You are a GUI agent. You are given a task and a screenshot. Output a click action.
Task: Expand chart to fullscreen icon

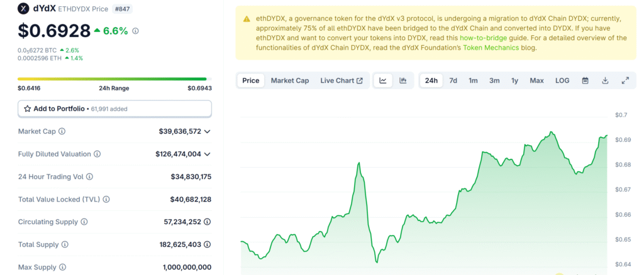click(625, 81)
